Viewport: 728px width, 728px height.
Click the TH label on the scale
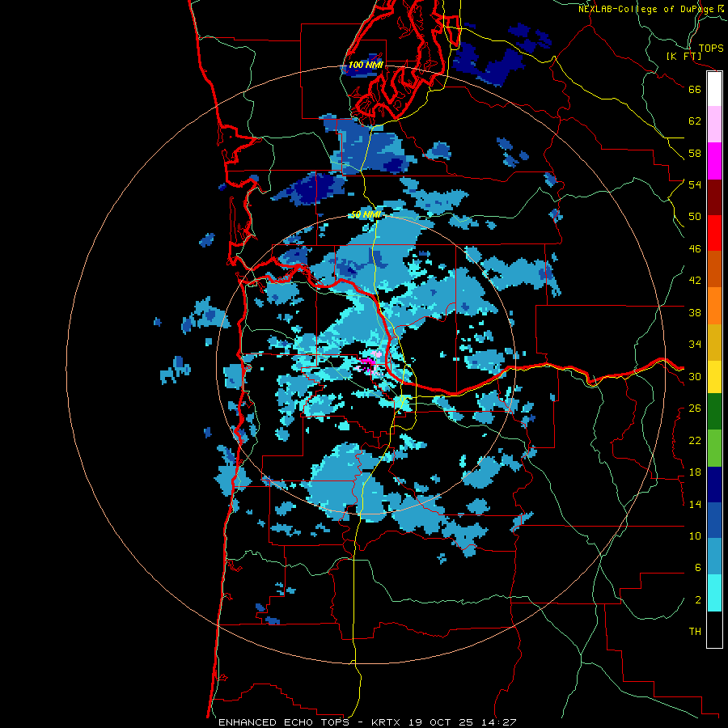click(695, 632)
